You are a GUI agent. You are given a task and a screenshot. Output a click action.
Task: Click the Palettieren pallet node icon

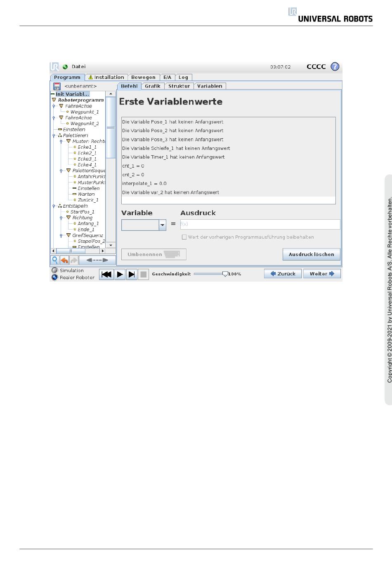[60, 135]
